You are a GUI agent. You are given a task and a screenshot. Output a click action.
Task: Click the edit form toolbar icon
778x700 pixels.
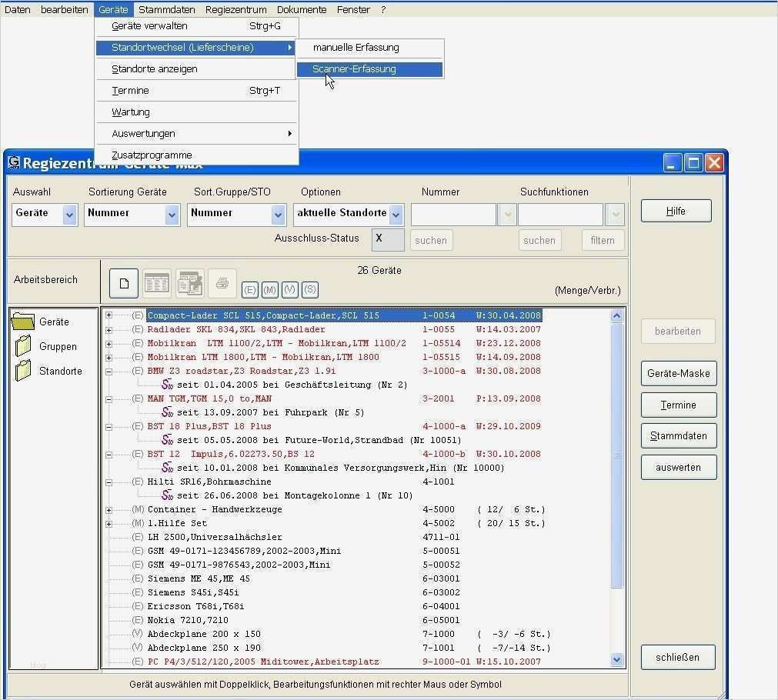190,283
